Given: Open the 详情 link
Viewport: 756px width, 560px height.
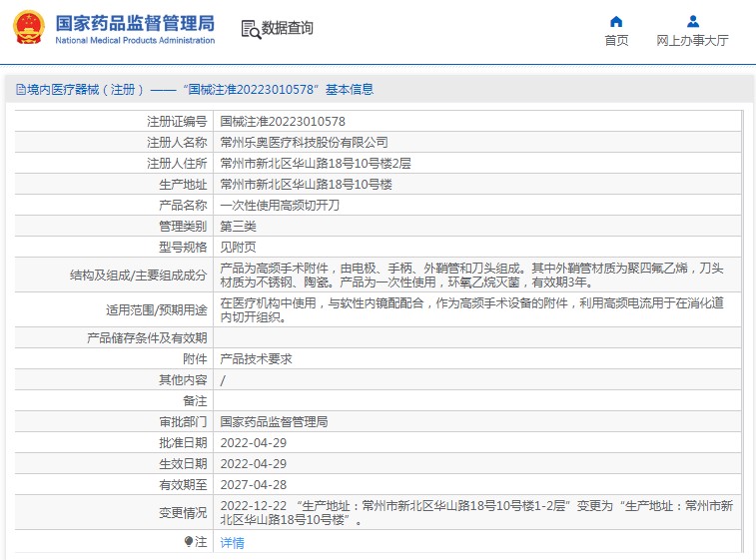Looking at the screenshot, I should [x=233, y=543].
